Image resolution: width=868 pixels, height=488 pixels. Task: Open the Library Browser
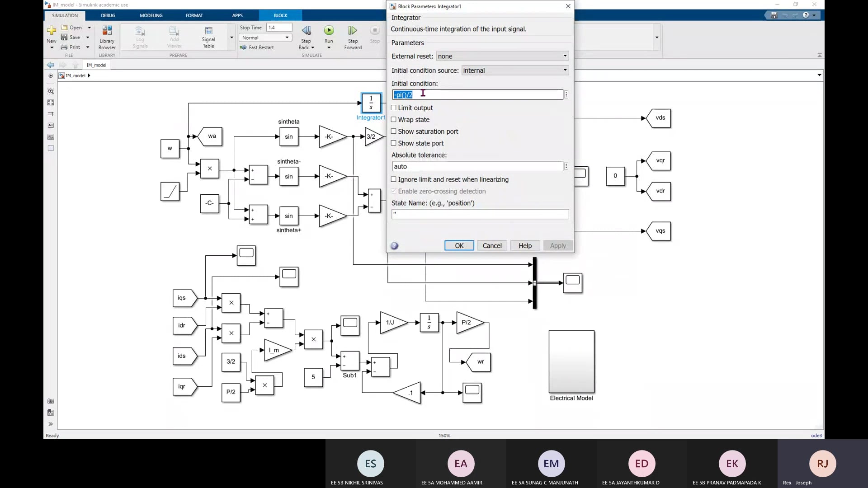[107, 37]
